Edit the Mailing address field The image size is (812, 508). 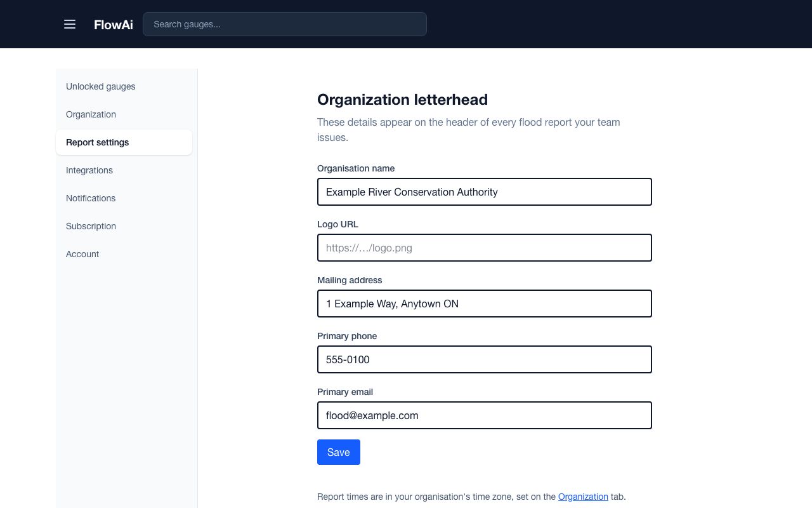tap(485, 304)
